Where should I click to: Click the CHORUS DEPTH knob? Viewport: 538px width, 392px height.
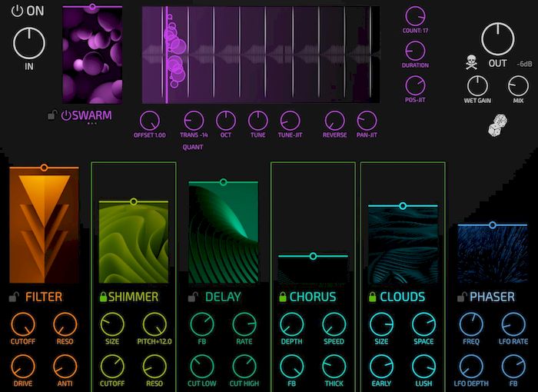(291, 324)
